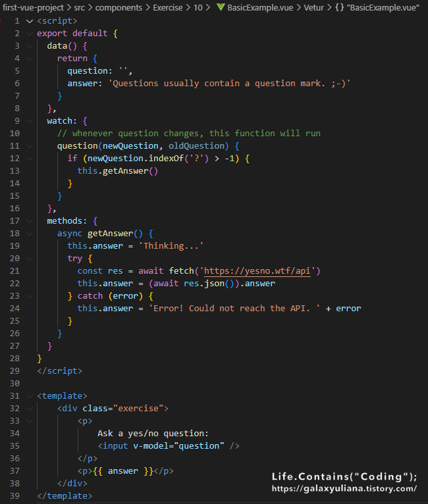Collapse export default fold on line 2
The width and height of the screenshot is (428, 504).
30,34
